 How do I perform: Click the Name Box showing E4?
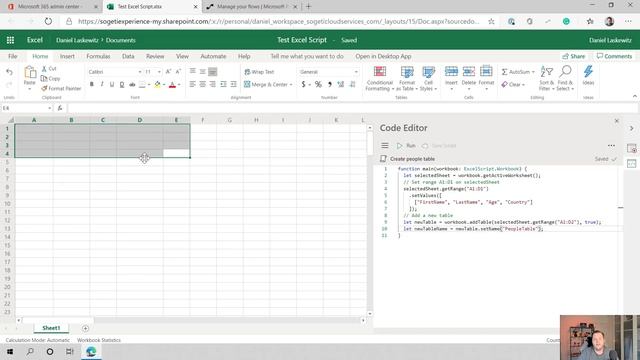27,108
